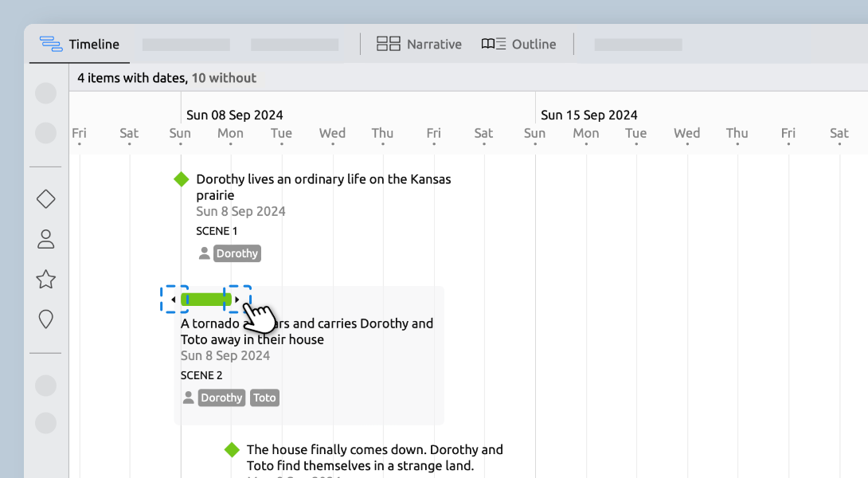Click the 'SCENE 1' label
The image size is (868, 478).
pos(217,231)
